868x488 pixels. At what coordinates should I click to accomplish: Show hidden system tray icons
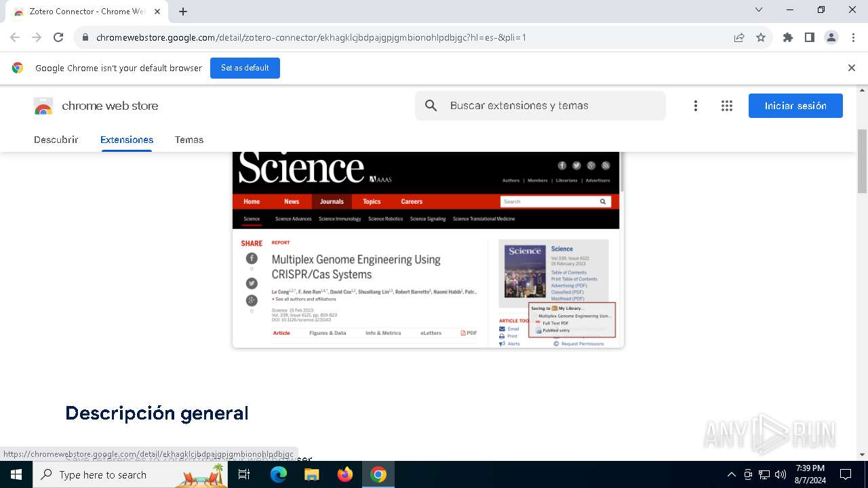click(731, 474)
